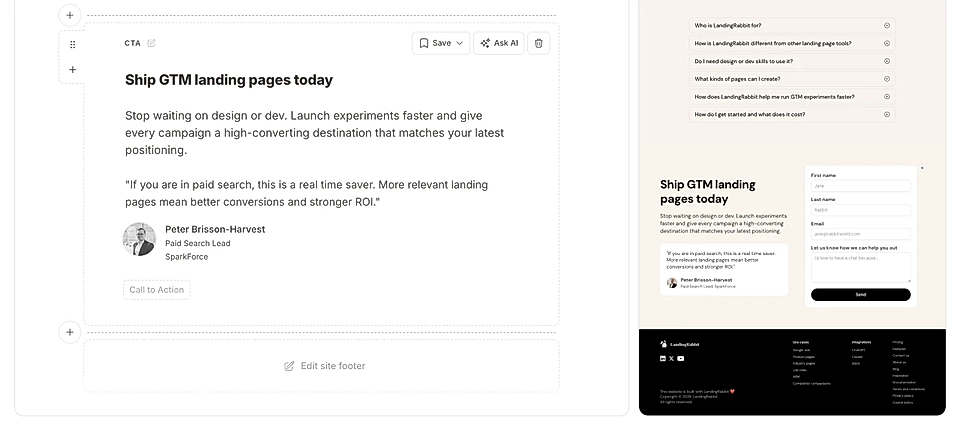This screenshot has width=960, height=427.
Task: Click Peter Brisson-Harvest's avatar photo
Action: (x=139, y=239)
